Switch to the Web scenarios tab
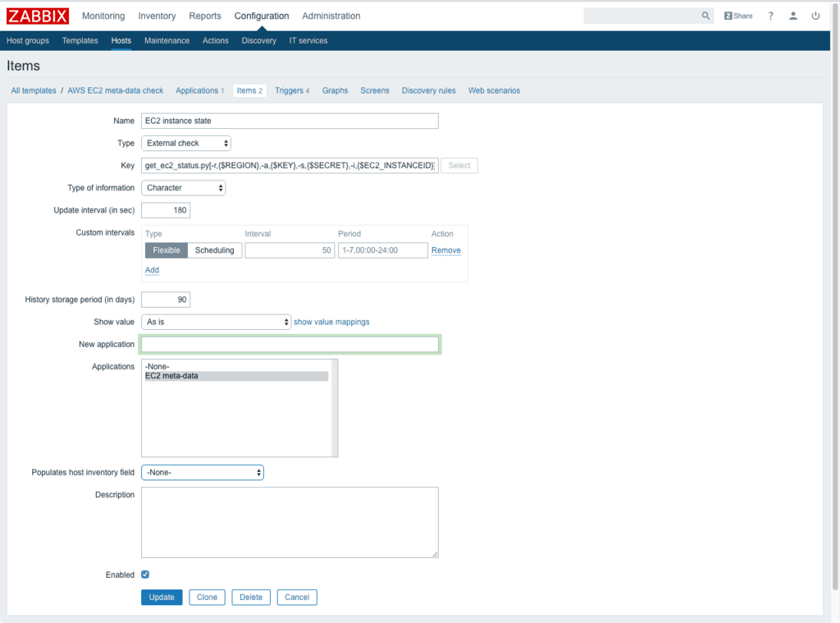This screenshot has width=840, height=623. tap(494, 90)
